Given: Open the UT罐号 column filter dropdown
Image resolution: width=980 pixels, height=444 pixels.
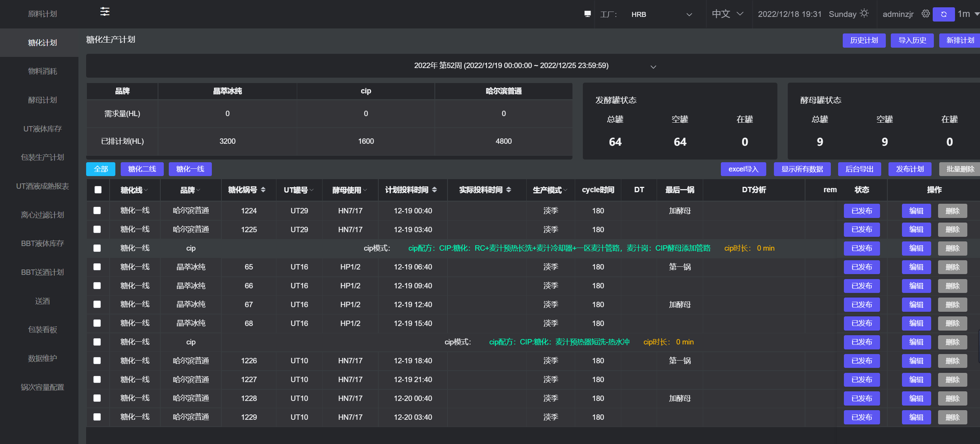Looking at the screenshot, I should pos(312,190).
